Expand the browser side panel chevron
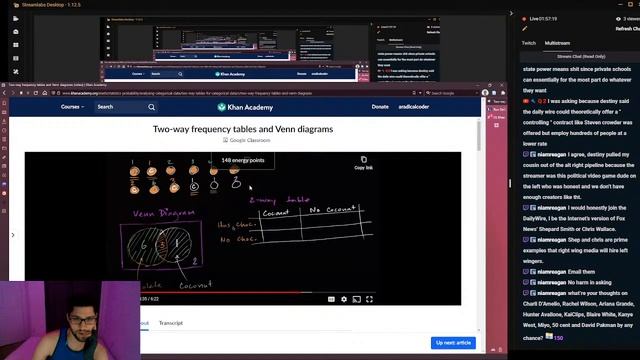Viewport: 640px width, 360px height. click(13, 235)
